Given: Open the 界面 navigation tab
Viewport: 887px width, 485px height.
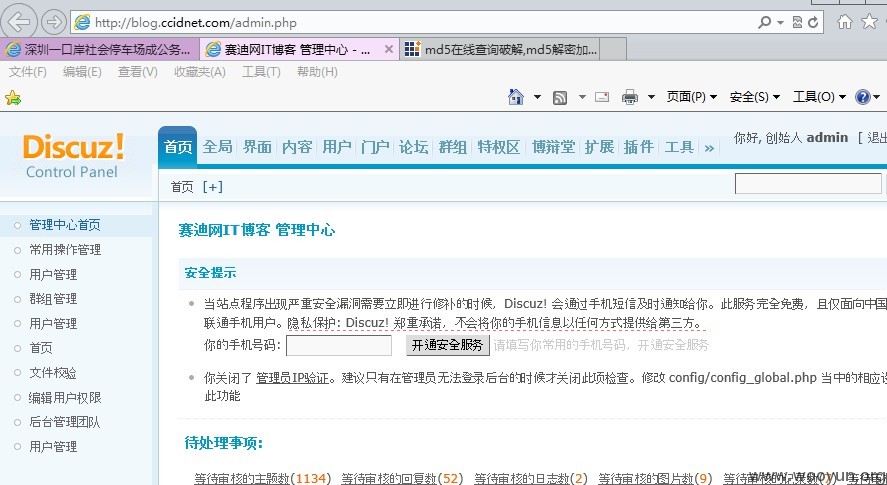Looking at the screenshot, I should [257, 147].
